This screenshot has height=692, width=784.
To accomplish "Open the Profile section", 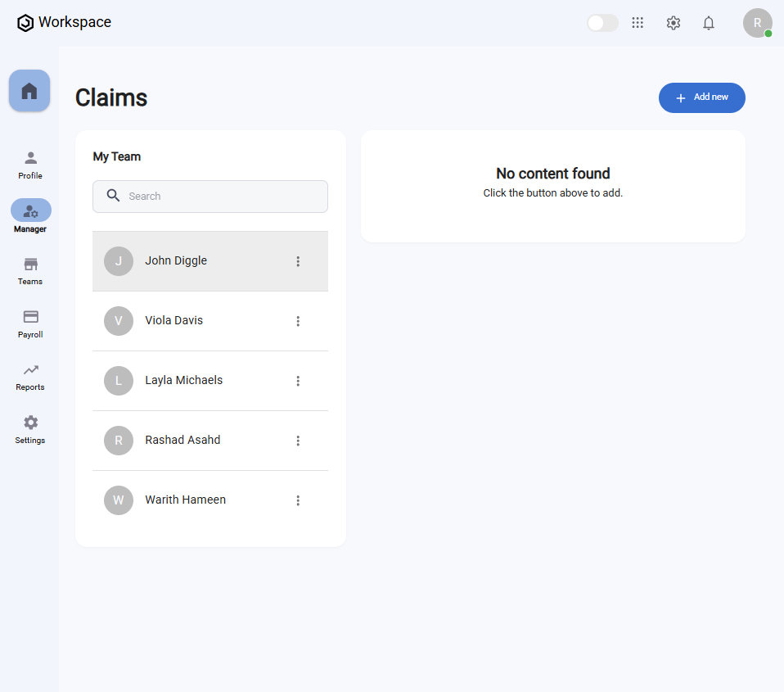I will pyautogui.click(x=30, y=164).
